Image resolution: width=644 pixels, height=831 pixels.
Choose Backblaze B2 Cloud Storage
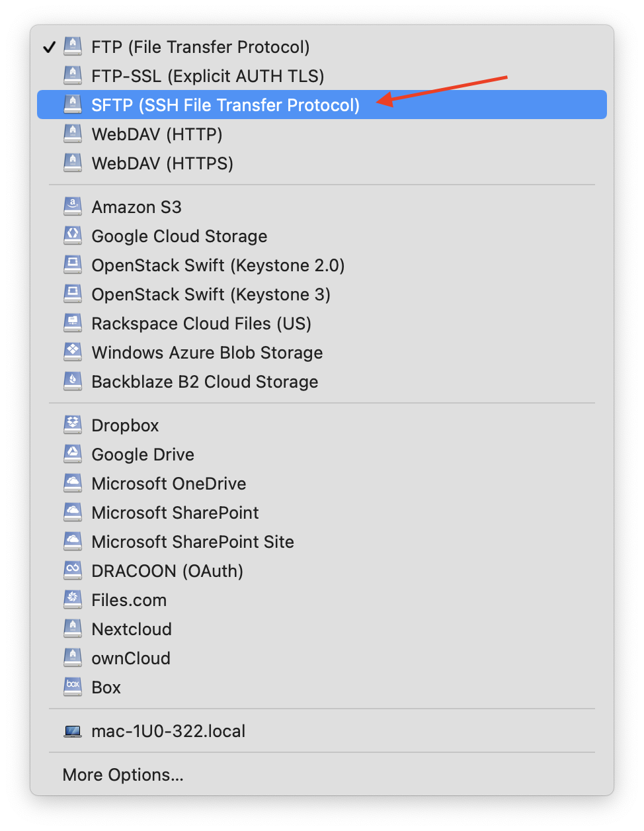pyautogui.click(x=322, y=381)
